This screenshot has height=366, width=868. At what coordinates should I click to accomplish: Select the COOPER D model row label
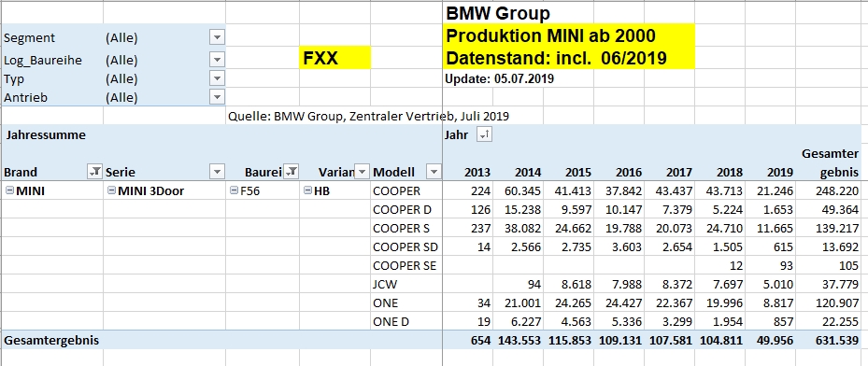(403, 209)
